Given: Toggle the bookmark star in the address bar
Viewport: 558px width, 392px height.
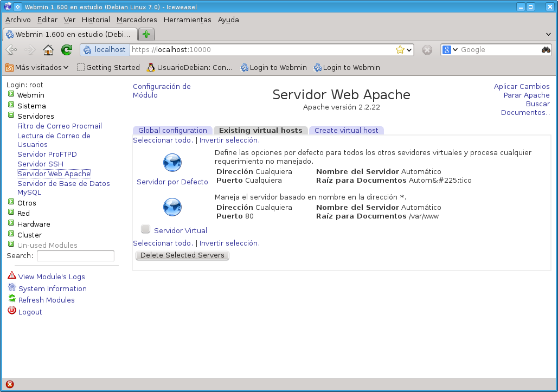Looking at the screenshot, I should pos(401,49).
